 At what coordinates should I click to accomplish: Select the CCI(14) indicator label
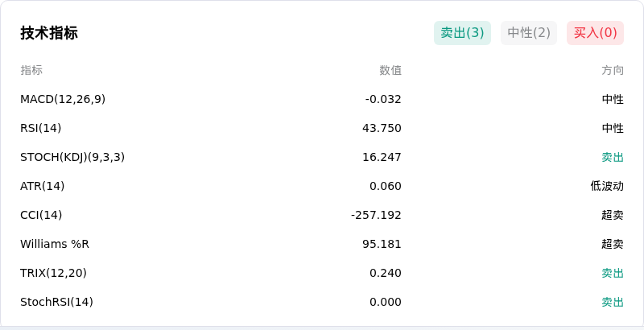point(41,215)
